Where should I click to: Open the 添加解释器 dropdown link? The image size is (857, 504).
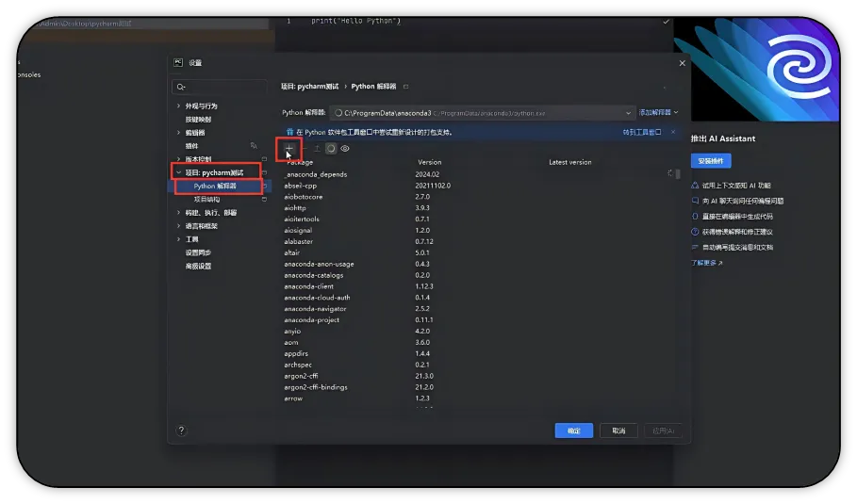pos(659,112)
